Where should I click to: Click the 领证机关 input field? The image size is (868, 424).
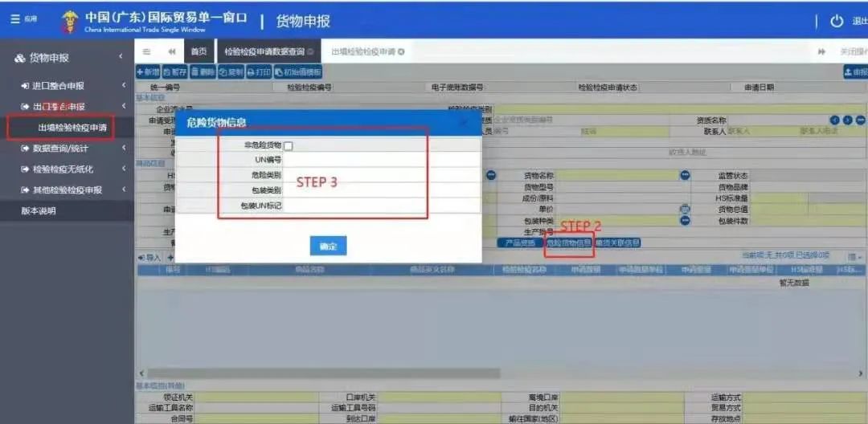pyautogui.click(x=256, y=397)
